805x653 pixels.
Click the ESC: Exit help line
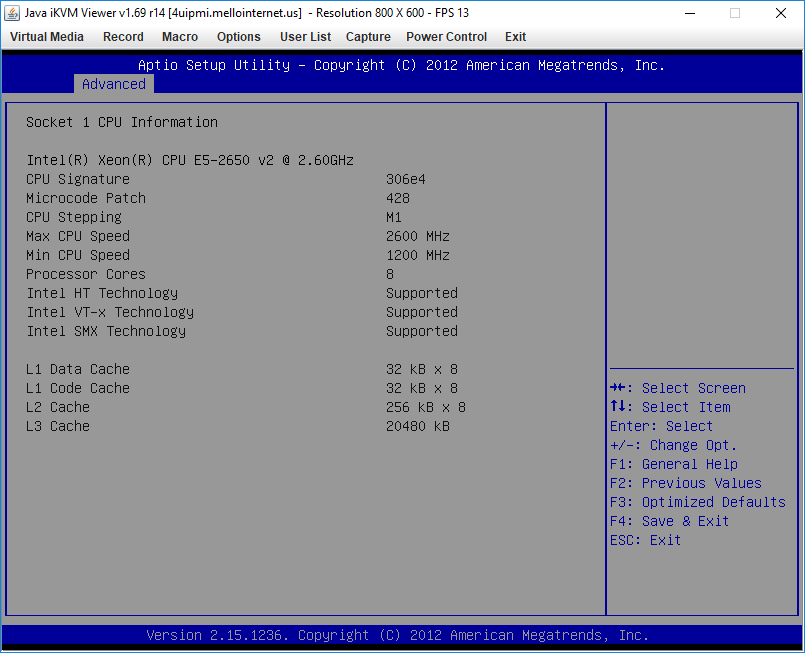[645, 540]
